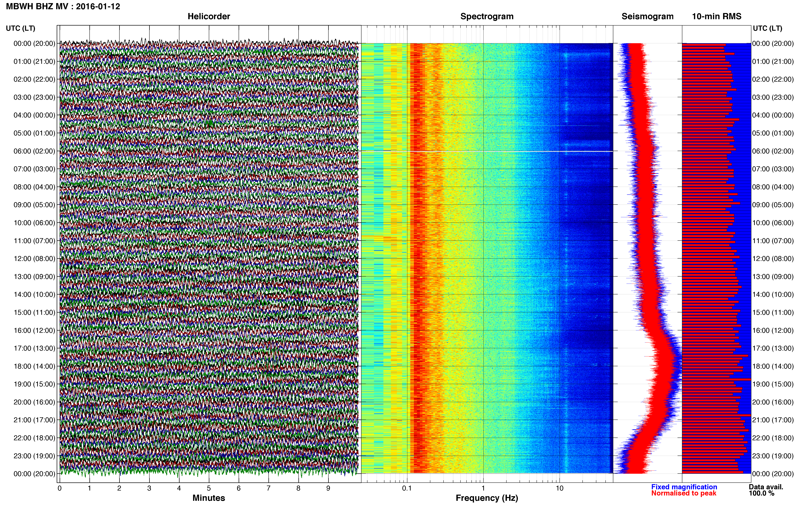Click the left '03:00 (23:00)' time label
Screen dimensions: 812x508
point(34,97)
